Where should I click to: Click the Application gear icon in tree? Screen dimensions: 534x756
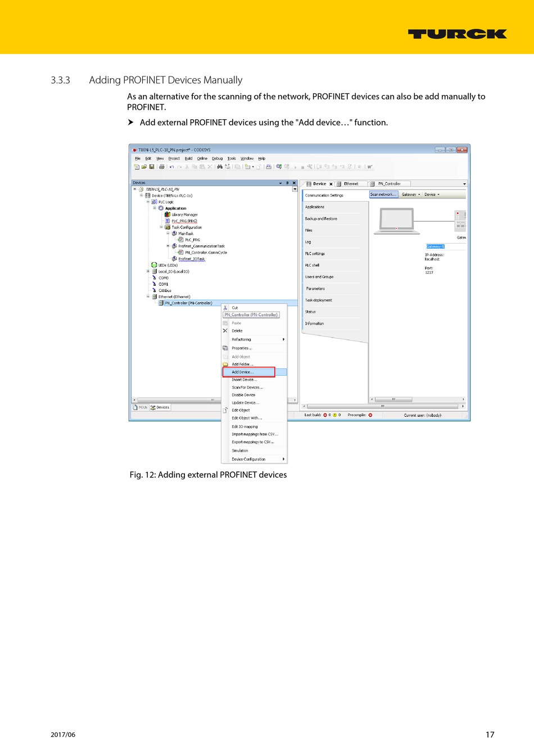[x=161, y=208]
